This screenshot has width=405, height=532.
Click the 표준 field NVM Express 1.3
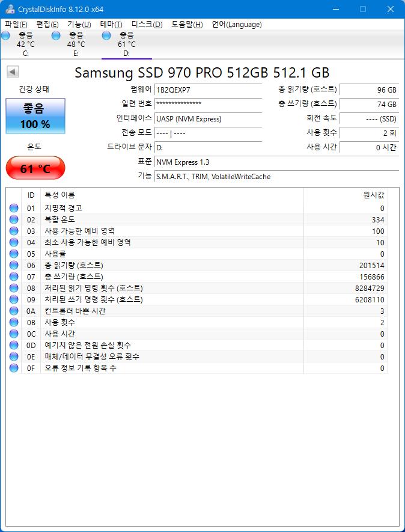[277, 162]
